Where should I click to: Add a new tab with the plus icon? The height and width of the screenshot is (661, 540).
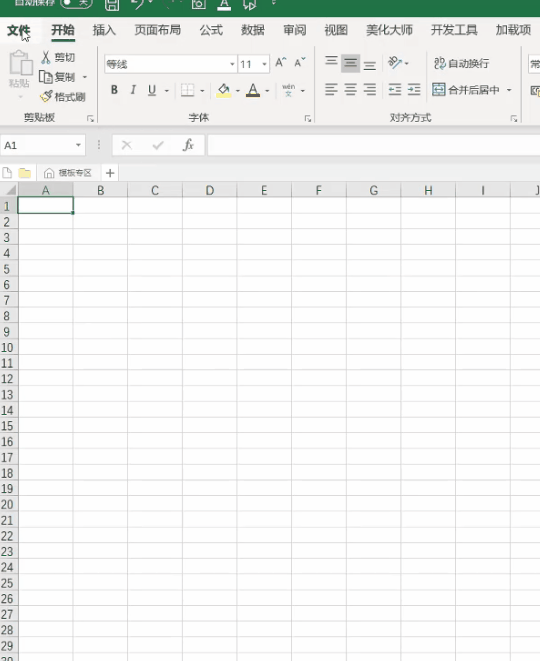(x=110, y=173)
